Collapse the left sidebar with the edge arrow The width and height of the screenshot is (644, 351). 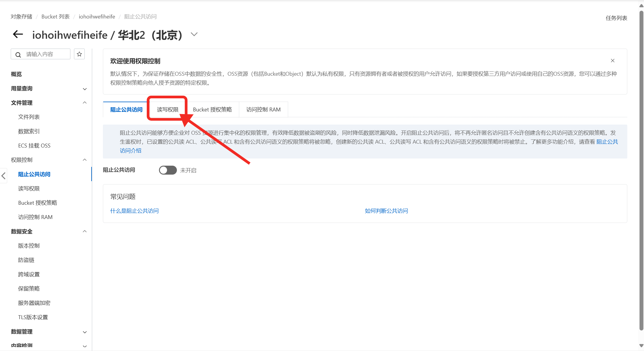(4, 176)
